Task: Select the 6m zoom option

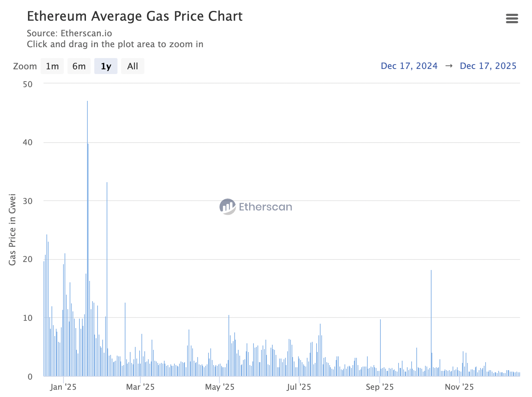Action: pyautogui.click(x=79, y=66)
